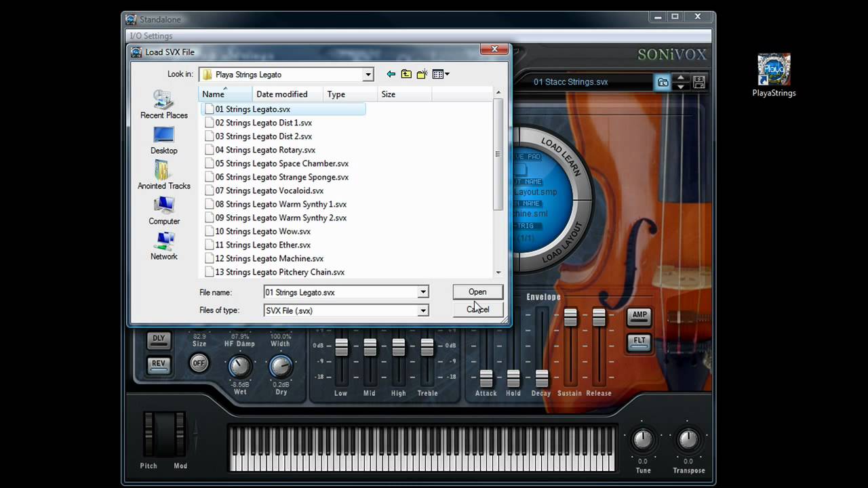The height and width of the screenshot is (488, 868).
Task: Click the 01 Stacc Strings.svx preset name display
Action: point(571,82)
